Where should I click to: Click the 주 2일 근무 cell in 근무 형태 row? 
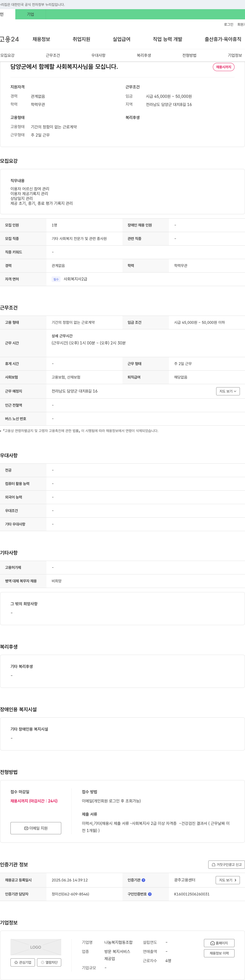(183, 364)
